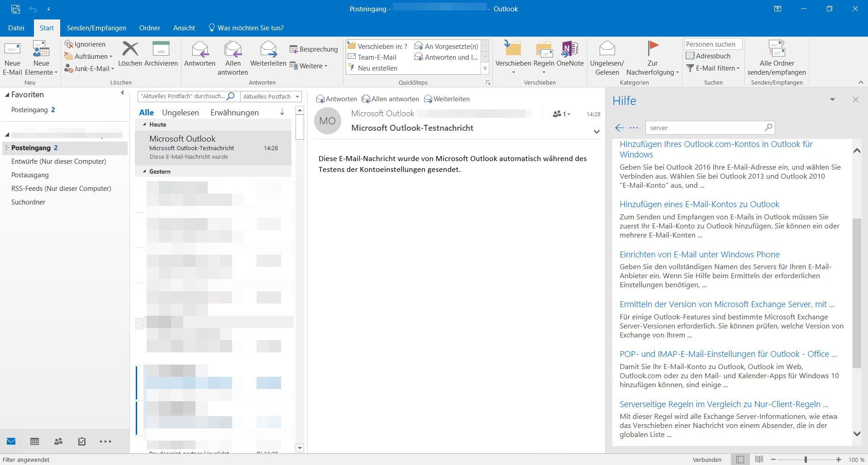Collapse the Favoriten section
The image size is (868, 465).
[7, 95]
